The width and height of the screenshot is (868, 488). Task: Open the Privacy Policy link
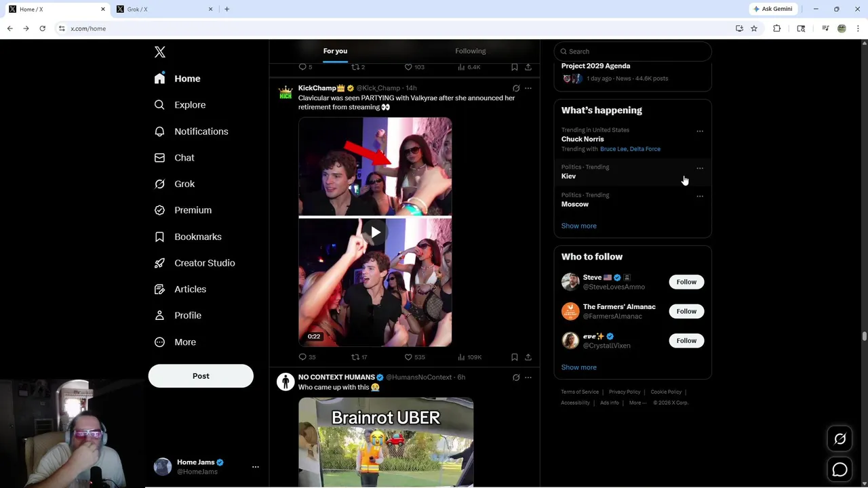tap(625, 392)
